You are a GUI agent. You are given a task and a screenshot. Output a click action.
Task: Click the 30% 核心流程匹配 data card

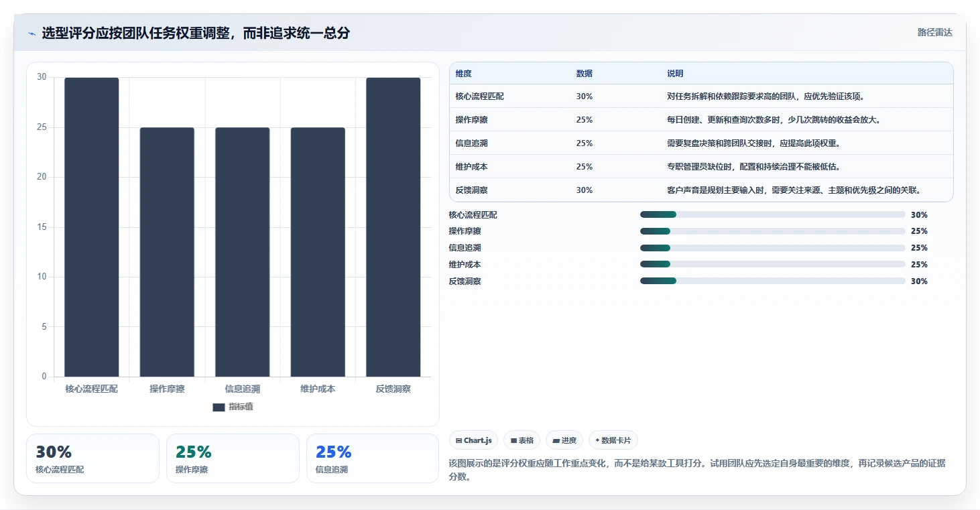(x=93, y=458)
